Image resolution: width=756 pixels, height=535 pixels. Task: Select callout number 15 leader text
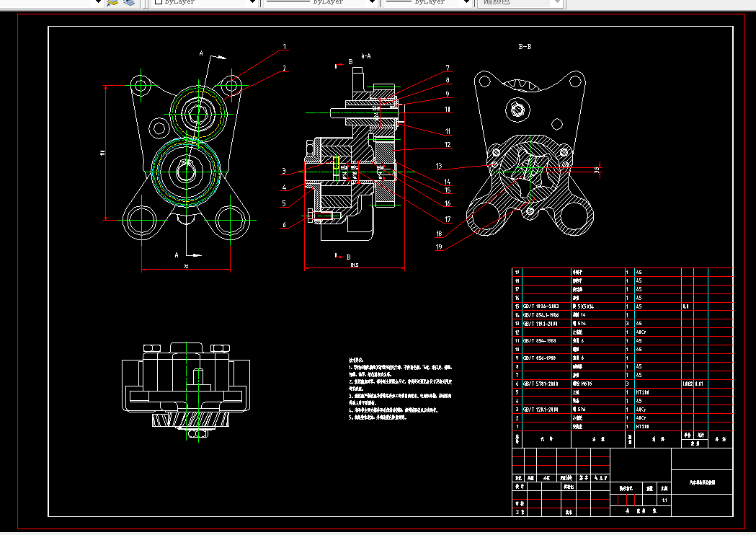click(x=448, y=190)
